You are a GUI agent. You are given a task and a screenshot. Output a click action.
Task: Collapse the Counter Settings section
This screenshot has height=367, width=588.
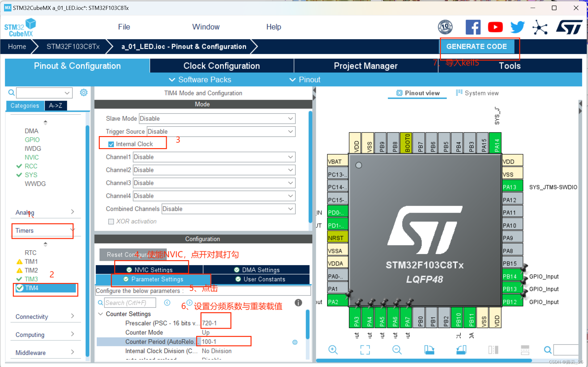point(100,314)
